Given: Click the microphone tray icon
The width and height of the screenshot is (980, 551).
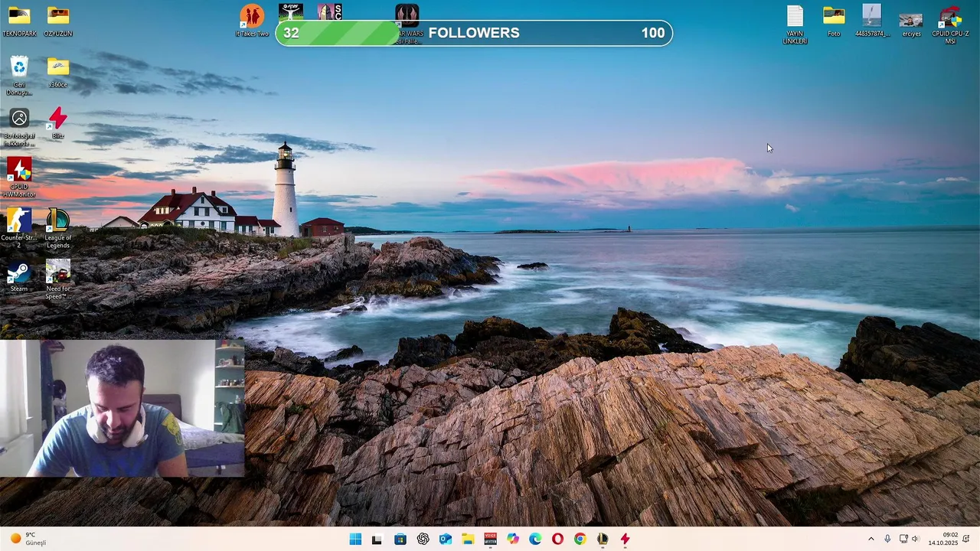Looking at the screenshot, I should point(887,539).
